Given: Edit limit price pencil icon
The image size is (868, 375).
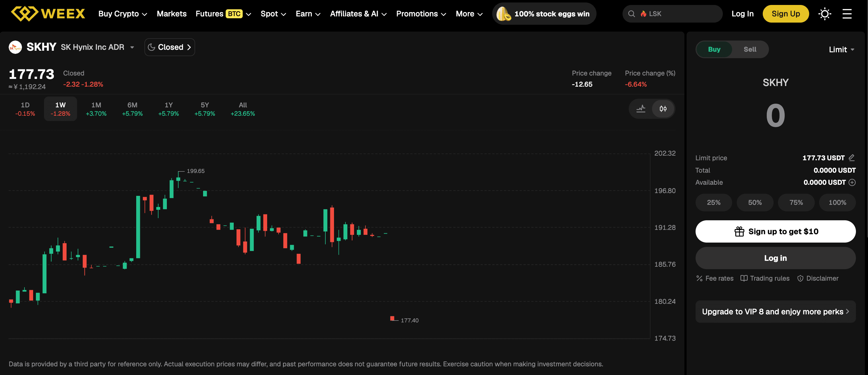Looking at the screenshot, I should click(x=852, y=157).
